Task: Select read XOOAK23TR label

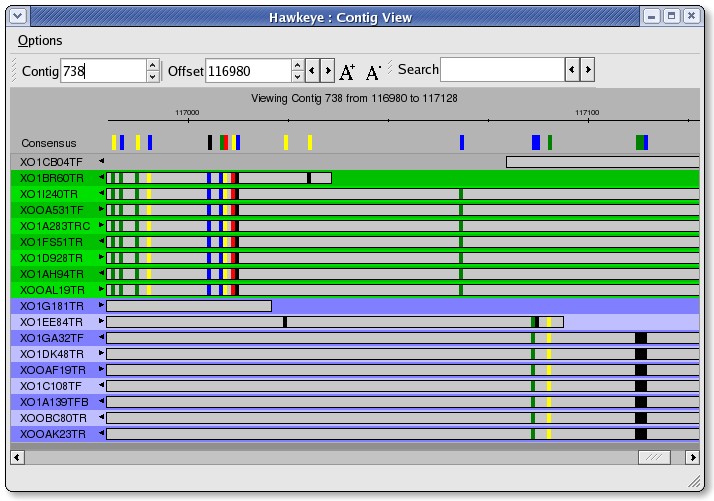Action: click(x=53, y=434)
